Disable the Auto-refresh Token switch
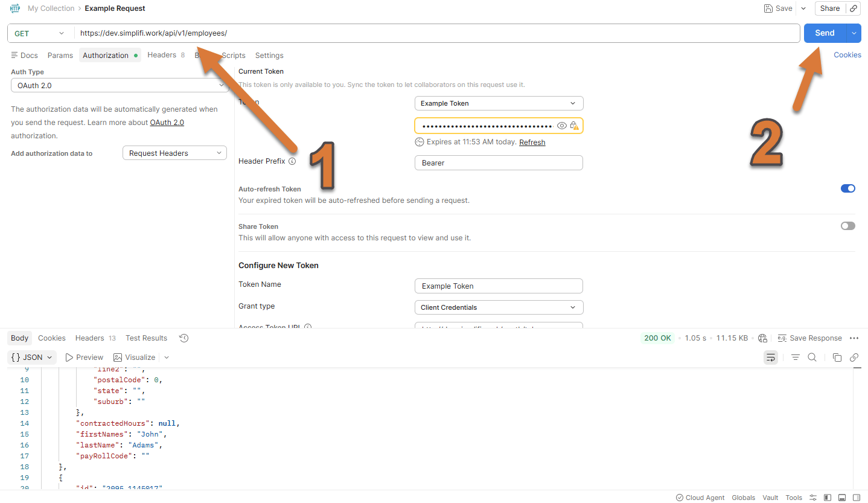Viewport: 868px width, 503px height. coord(848,188)
